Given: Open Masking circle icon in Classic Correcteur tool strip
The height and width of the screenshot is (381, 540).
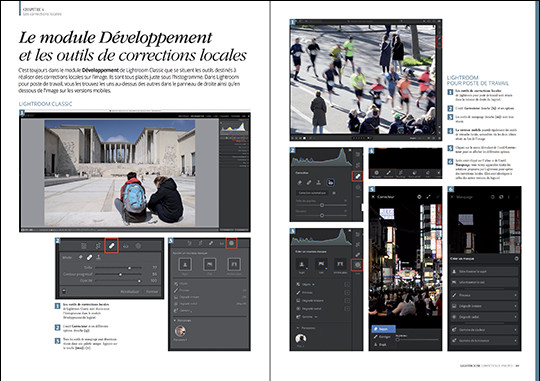Looking at the screenshot, I should pos(138,246).
